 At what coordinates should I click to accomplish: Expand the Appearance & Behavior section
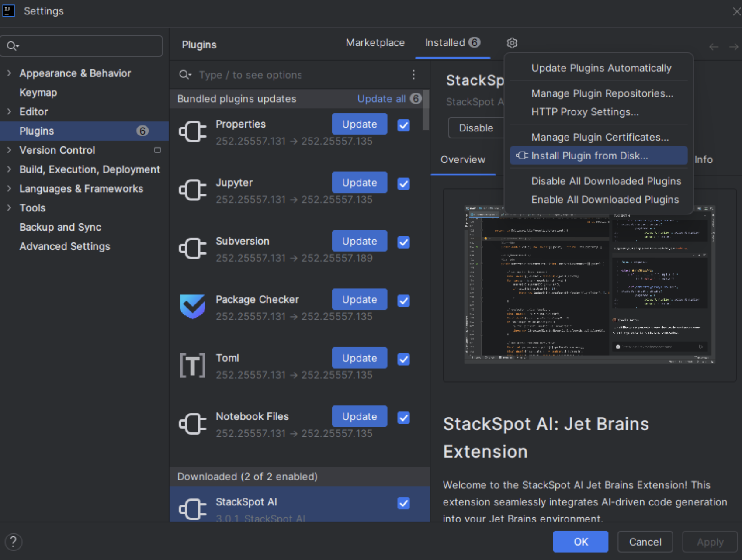tap(9, 73)
